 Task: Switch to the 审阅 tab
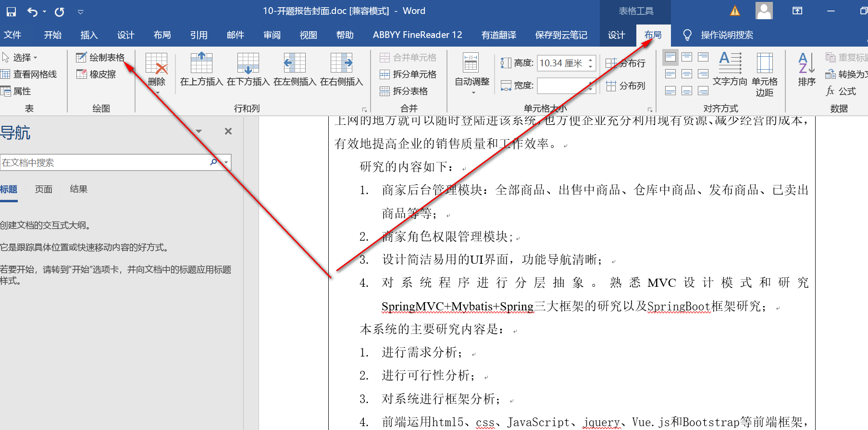(x=272, y=35)
